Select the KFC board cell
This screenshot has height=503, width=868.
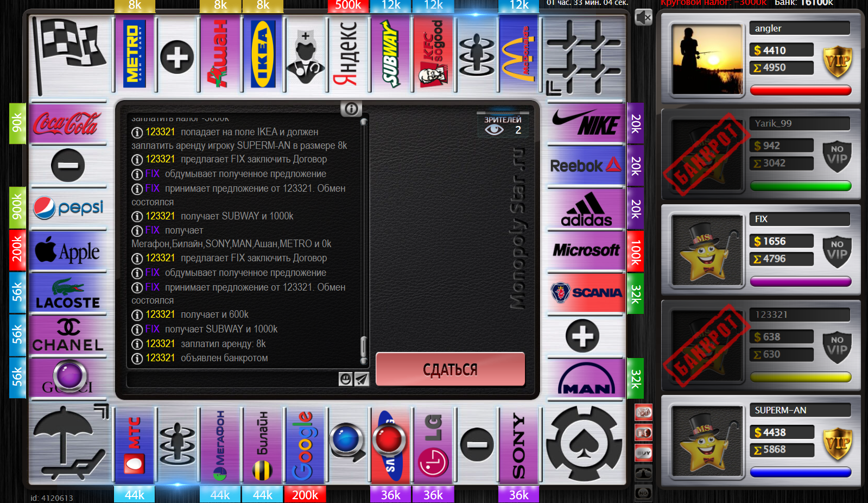click(x=434, y=53)
